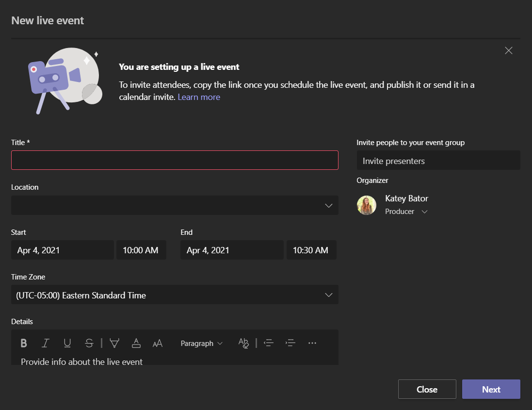The width and height of the screenshot is (532, 410).
Task: Clear all formatting icon
Action: (243, 343)
